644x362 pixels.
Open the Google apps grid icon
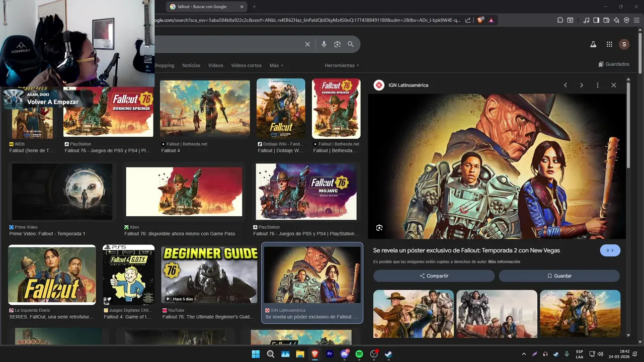tap(609, 44)
